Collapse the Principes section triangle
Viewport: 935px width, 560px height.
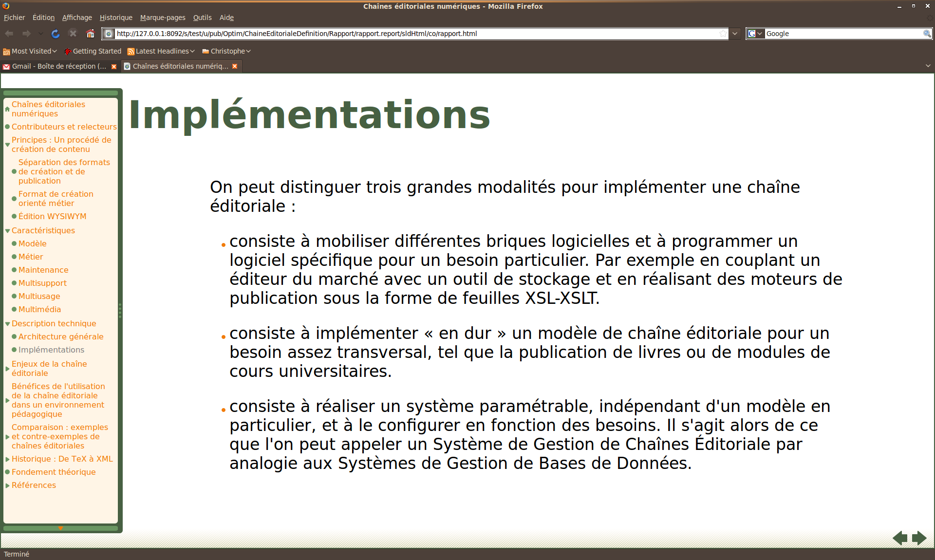tap(7, 145)
